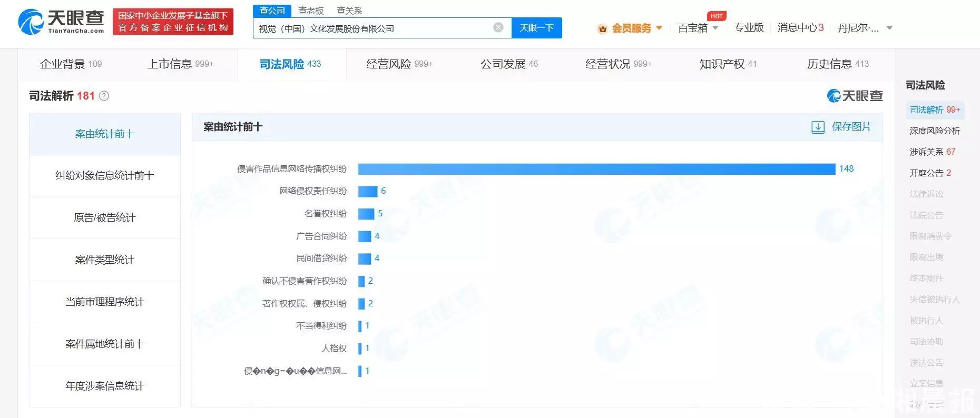The image size is (980, 418).
Task: Click the greyed 司法协助 sidebar entry
Action: tap(926, 342)
